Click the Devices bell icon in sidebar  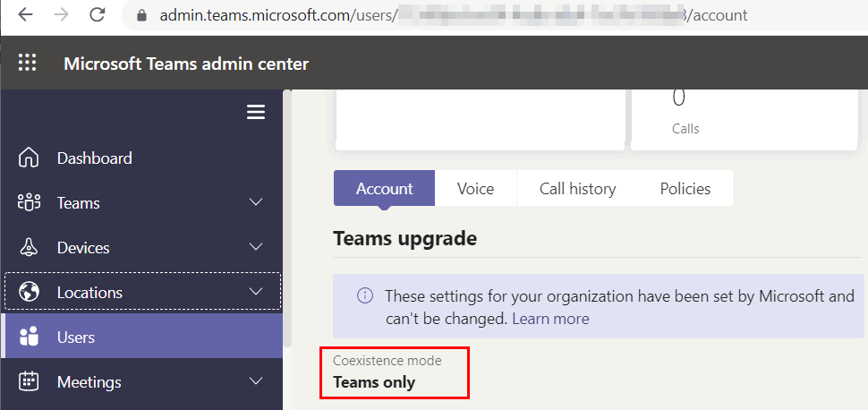click(x=29, y=248)
